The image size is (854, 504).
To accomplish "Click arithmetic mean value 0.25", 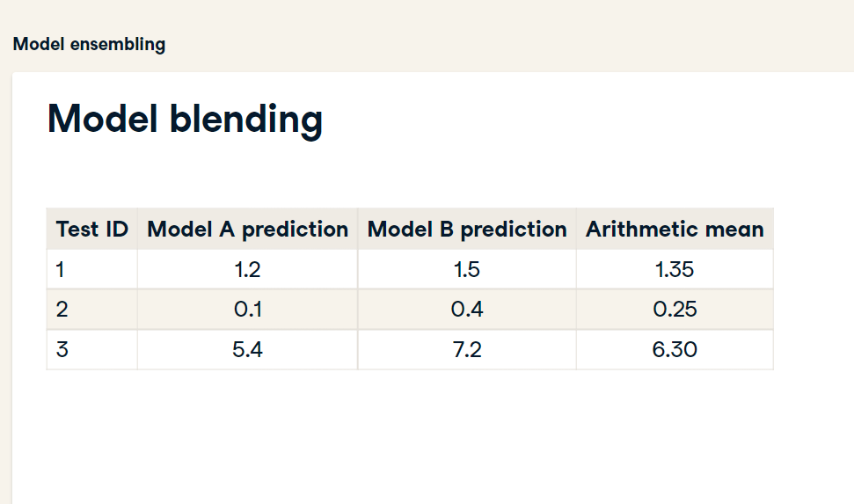I will point(675,309).
